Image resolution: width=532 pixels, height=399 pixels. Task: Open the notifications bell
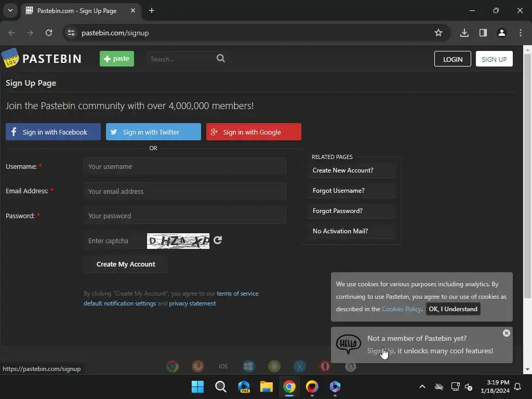[518, 387]
